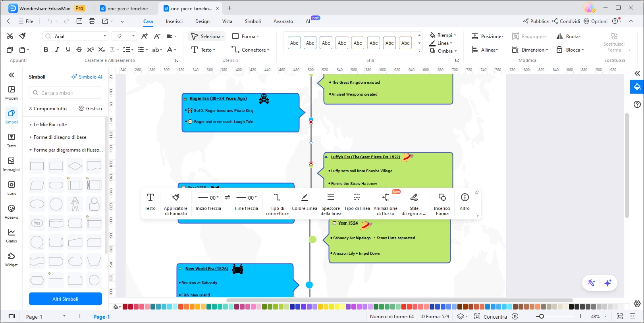This screenshot has width=644, height=323.
Task: Click Applicatore di Formato in floating toolbar
Action: pos(176,204)
